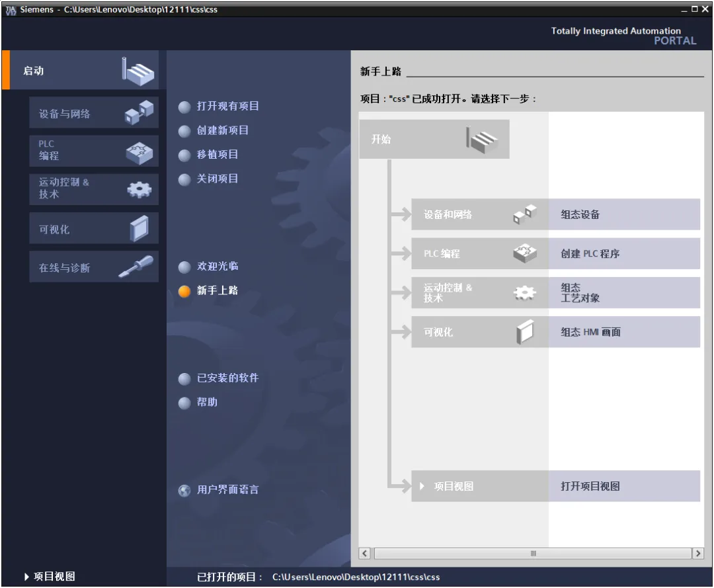Click the 设备和网络 workflow label
The width and height of the screenshot is (714, 588).
(448, 214)
